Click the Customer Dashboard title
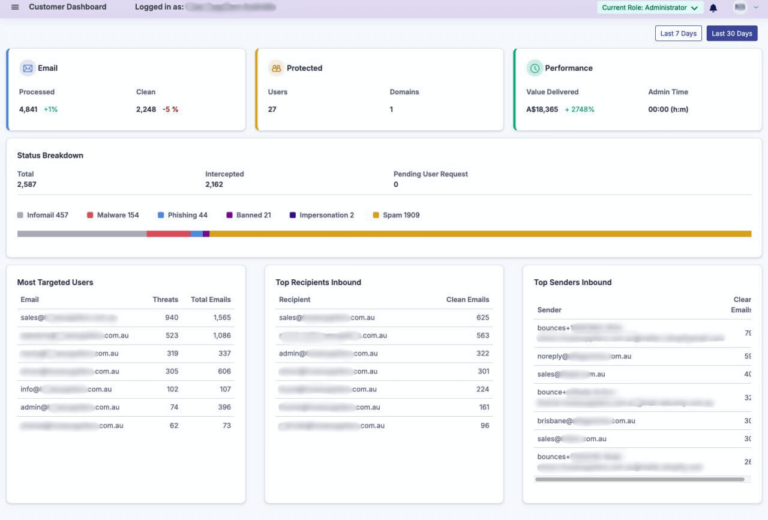The height and width of the screenshot is (520, 768). 67,7
